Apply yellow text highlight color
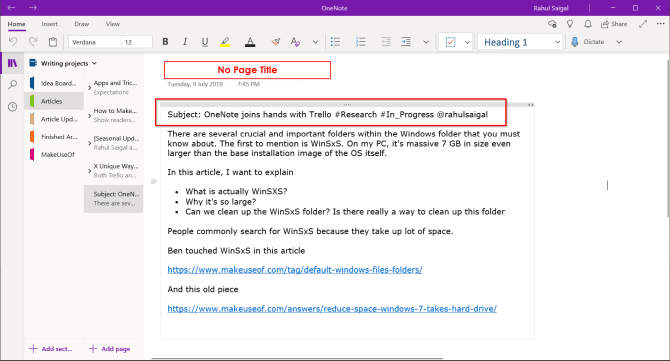 pyautogui.click(x=225, y=42)
